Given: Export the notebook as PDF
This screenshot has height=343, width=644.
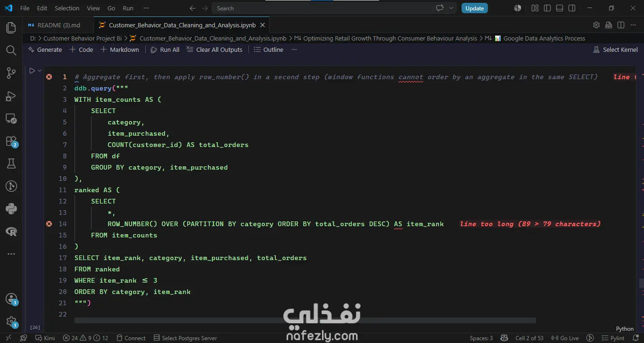Looking at the screenshot, I should 609,25.
